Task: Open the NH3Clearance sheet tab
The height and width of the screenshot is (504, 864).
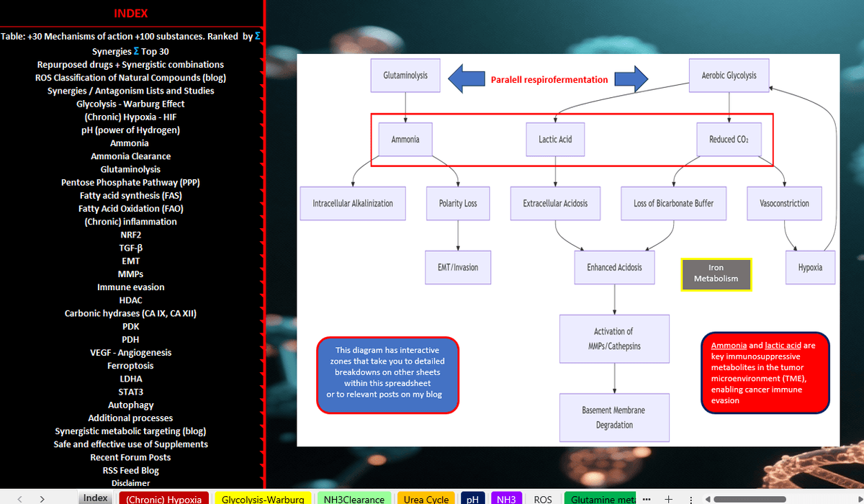Action: pos(354,499)
